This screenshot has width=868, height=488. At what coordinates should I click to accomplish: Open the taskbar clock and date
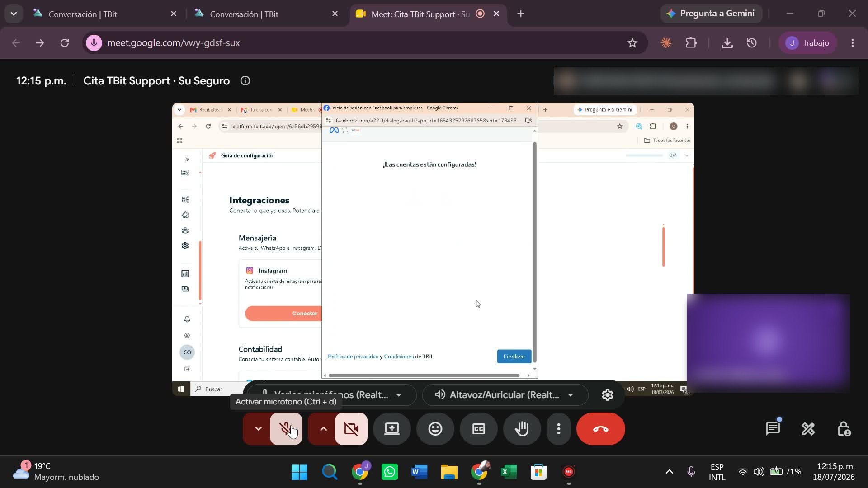834,472
